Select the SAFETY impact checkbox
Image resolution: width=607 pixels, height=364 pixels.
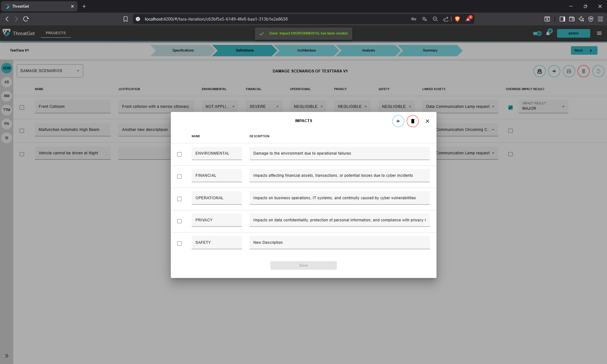pyautogui.click(x=179, y=244)
